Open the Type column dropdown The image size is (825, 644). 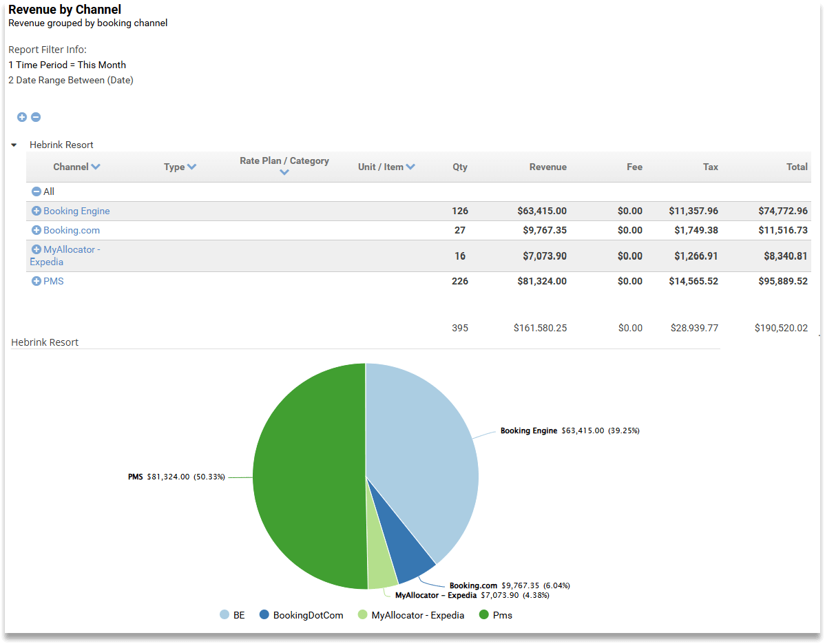click(x=193, y=167)
